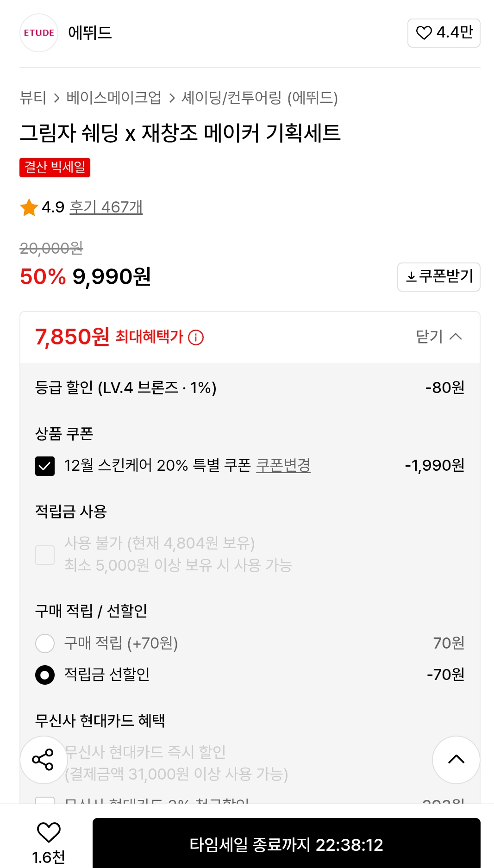Open 후기 467개 reviews link
This screenshot has height=868, width=494.
coord(106,207)
